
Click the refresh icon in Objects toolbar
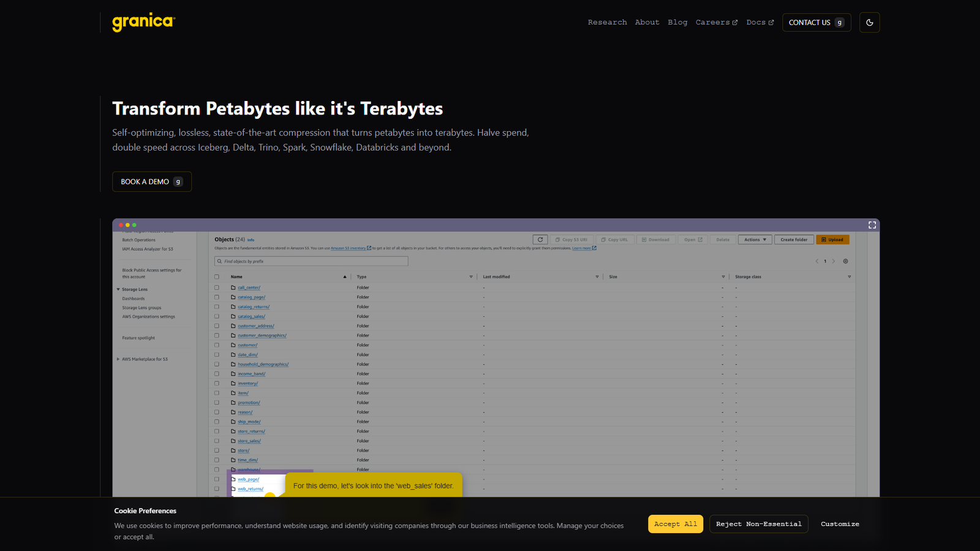(540, 240)
